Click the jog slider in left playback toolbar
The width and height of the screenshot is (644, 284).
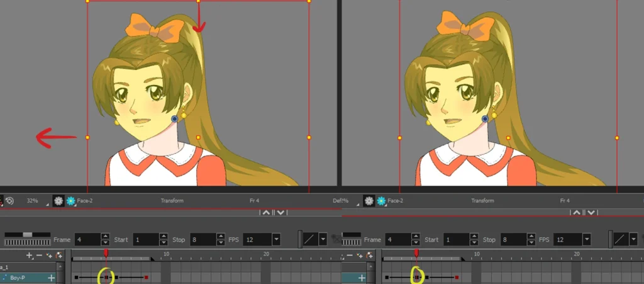pyautogui.click(x=28, y=234)
